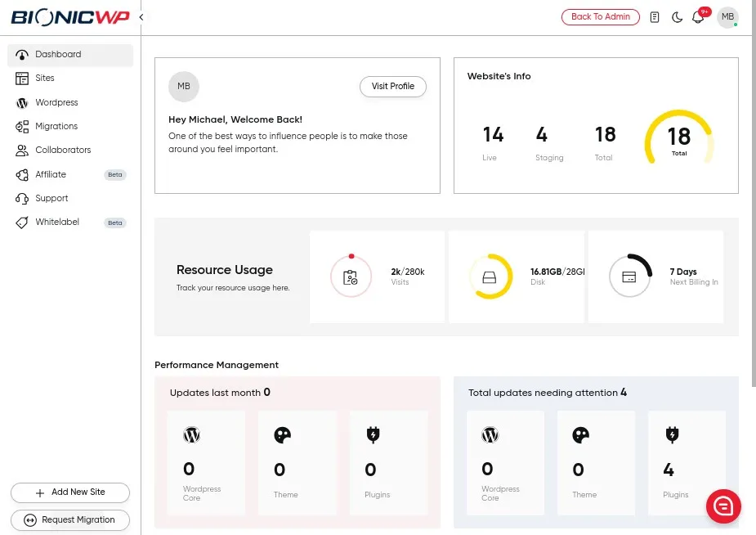Click the BionicWP logo
Viewport: 756px width, 535px height.
pyautogui.click(x=70, y=17)
